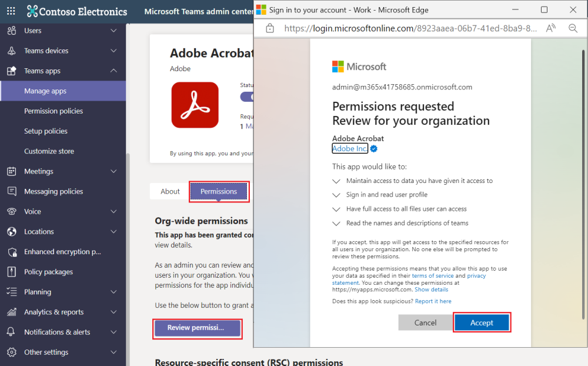Open the 'Report it here' link
Image resolution: width=588 pixels, height=366 pixels.
click(x=433, y=301)
